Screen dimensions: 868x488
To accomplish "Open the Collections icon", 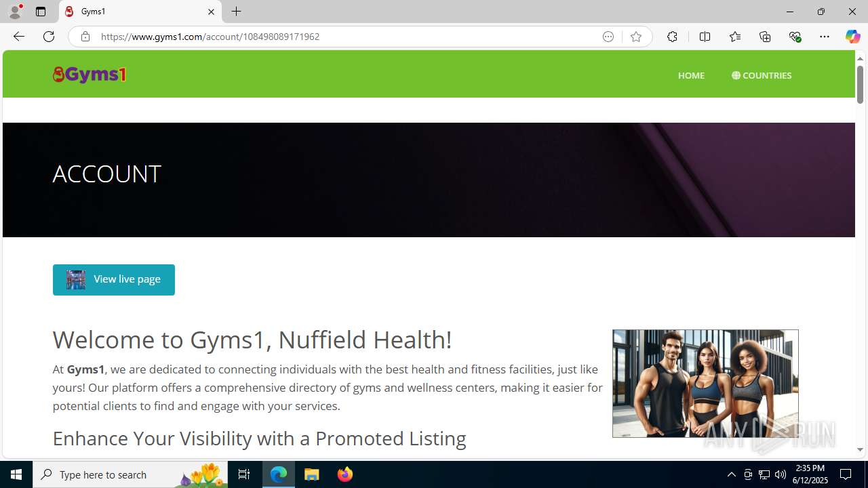I will point(765,37).
